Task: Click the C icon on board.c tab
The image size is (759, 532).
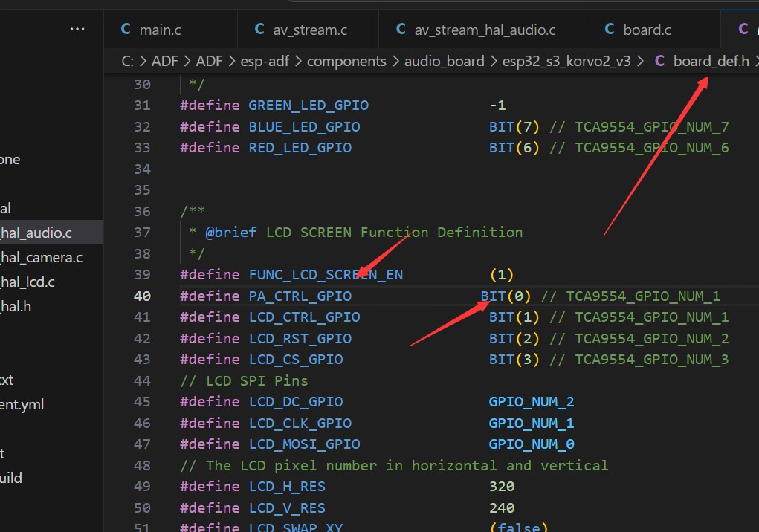Action: (x=610, y=29)
